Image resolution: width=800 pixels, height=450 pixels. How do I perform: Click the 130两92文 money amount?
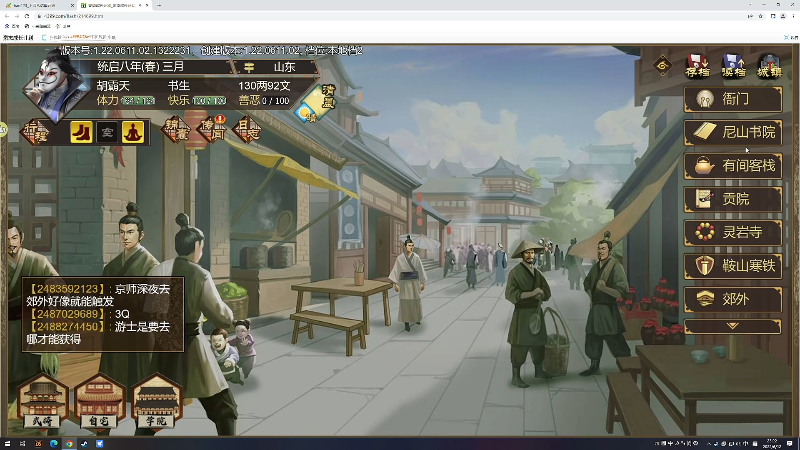tap(264, 86)
